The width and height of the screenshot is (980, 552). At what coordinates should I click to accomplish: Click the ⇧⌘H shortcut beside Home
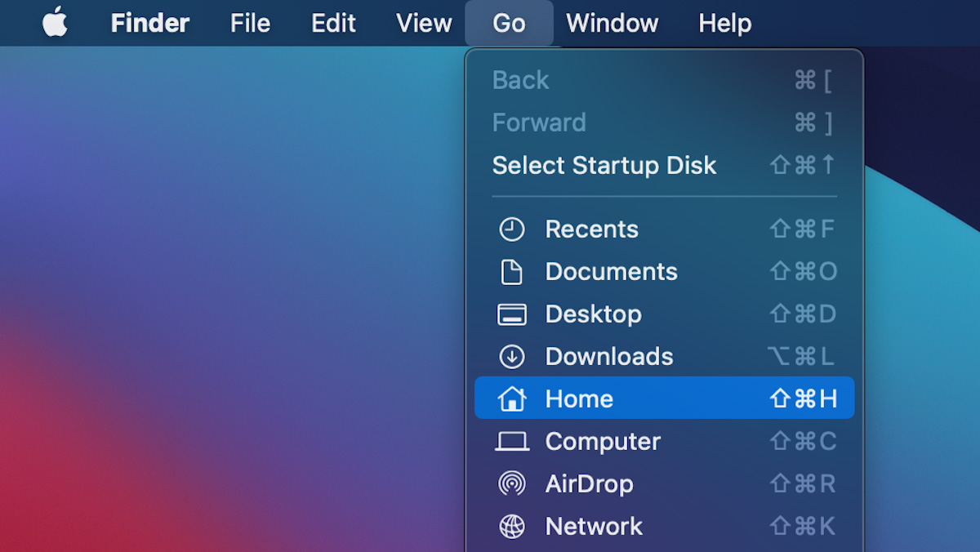tap(804, 398)
